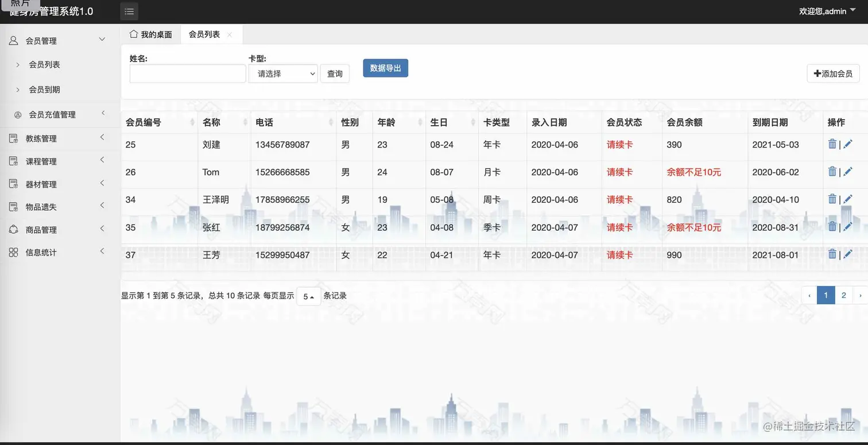Go to page 2 of results

pyautogui.click(x=843, y=296)
